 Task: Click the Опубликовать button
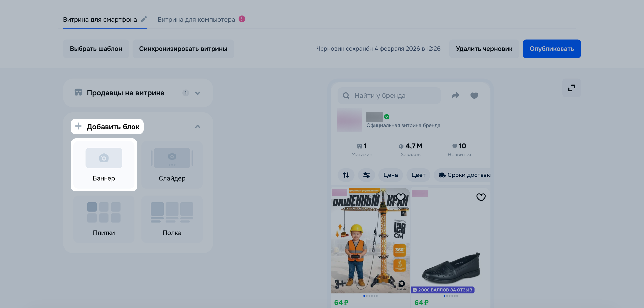pos(552,49)
